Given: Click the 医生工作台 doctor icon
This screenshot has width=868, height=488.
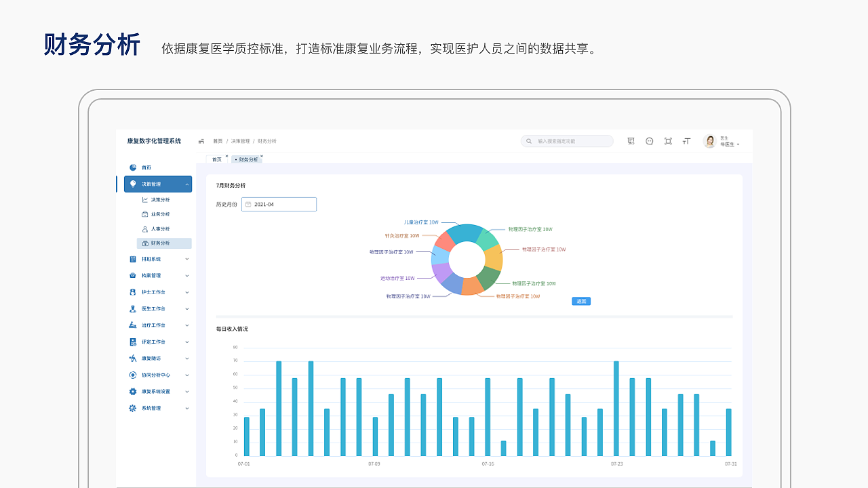Looking at the screenshot, I should click(x=133, y=308).
